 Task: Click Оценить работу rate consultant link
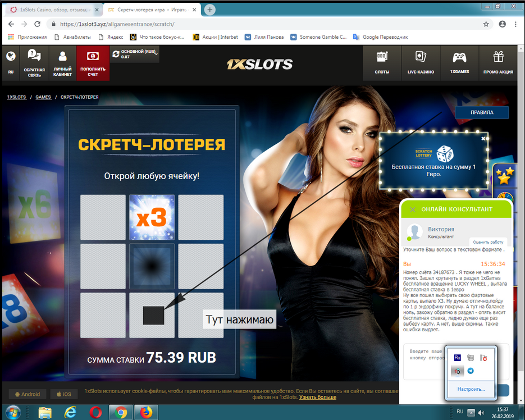pyautogui.click(x=488, y=242)
